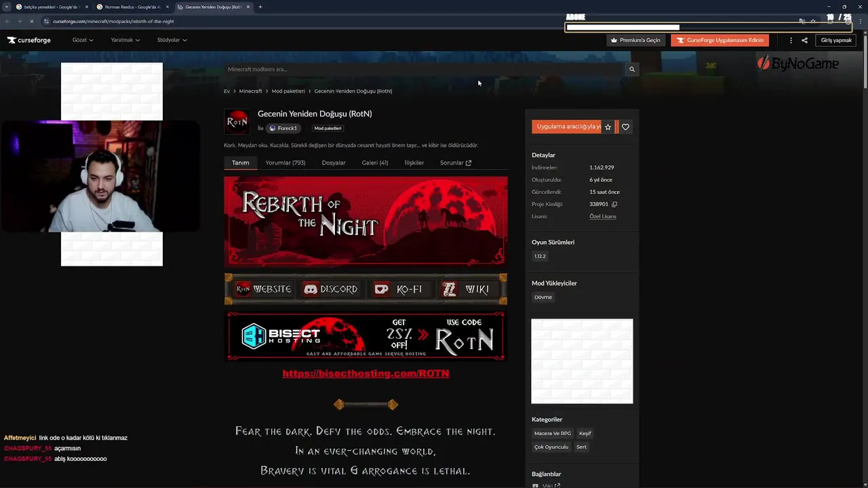
Task: Click the search magnifier icon
Action: tap(632, 69)
